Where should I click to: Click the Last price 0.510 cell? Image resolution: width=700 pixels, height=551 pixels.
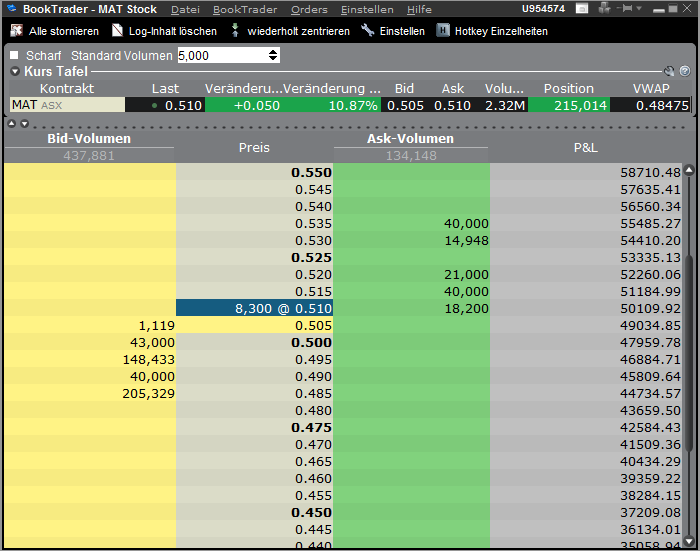(x=165, y=105)
